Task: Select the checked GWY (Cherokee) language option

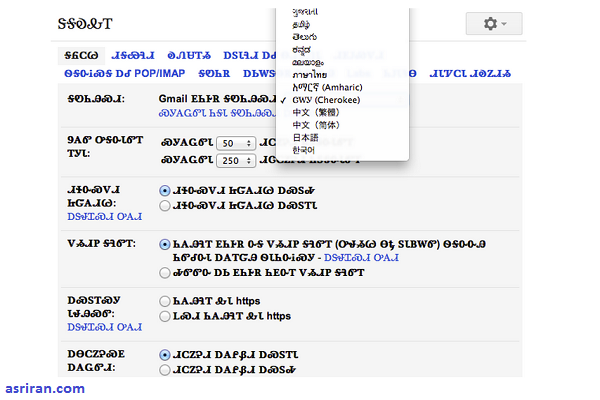Action: click(330, 100)
